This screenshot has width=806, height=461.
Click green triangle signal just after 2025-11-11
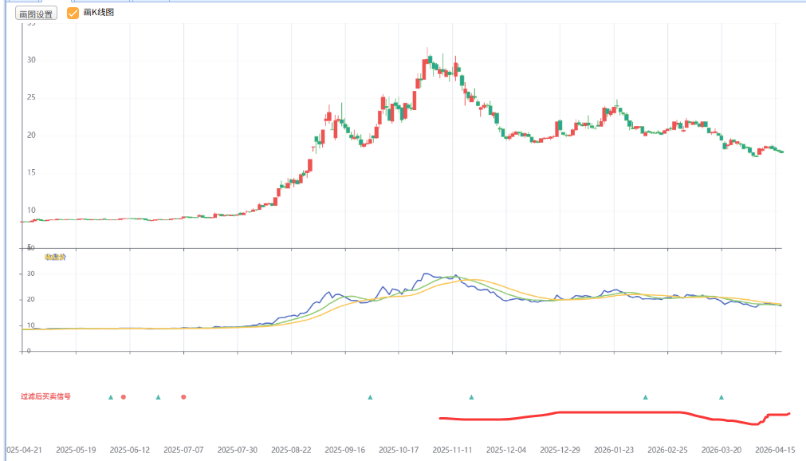pyautogui.click(x=471, y=397)
